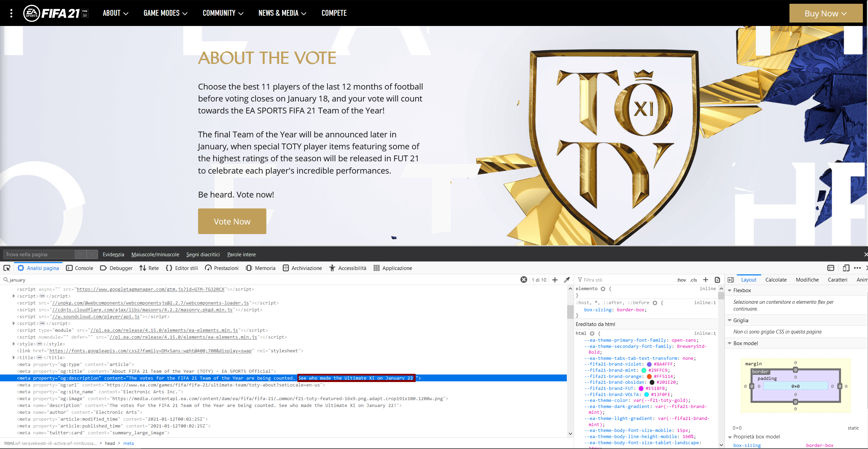
Task: Open the GAME MODES dropdown
Action: pos(166,13)
